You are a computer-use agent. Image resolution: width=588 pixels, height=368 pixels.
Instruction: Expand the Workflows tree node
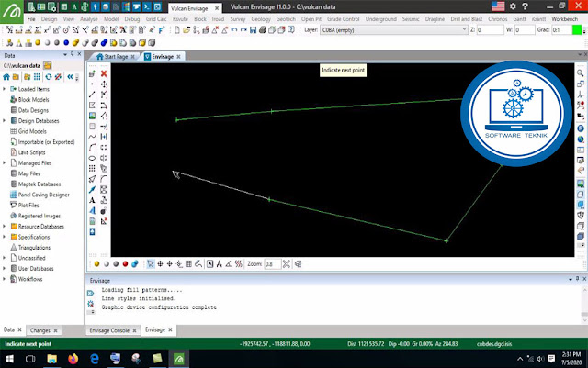coord(4,279)
